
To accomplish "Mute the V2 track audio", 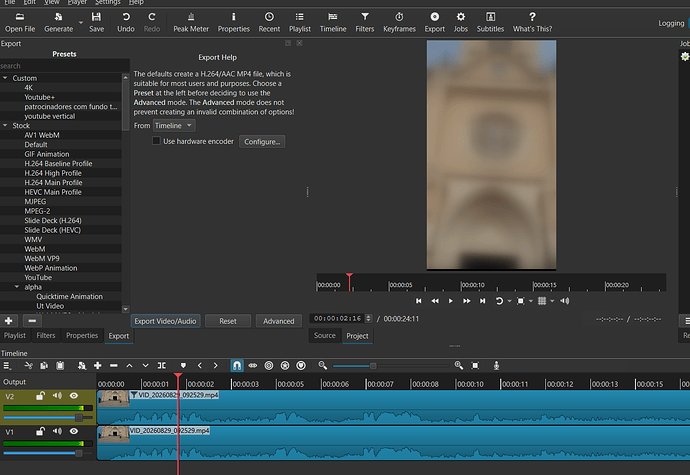I will [x=57, y=396].
